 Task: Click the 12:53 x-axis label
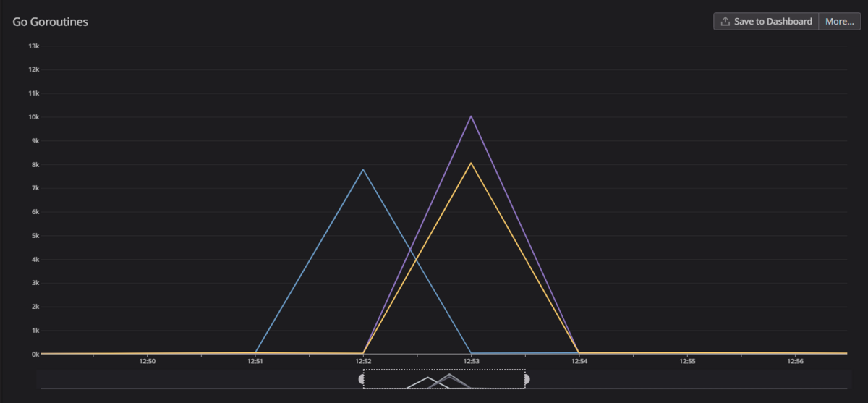[x=471, y=360]
